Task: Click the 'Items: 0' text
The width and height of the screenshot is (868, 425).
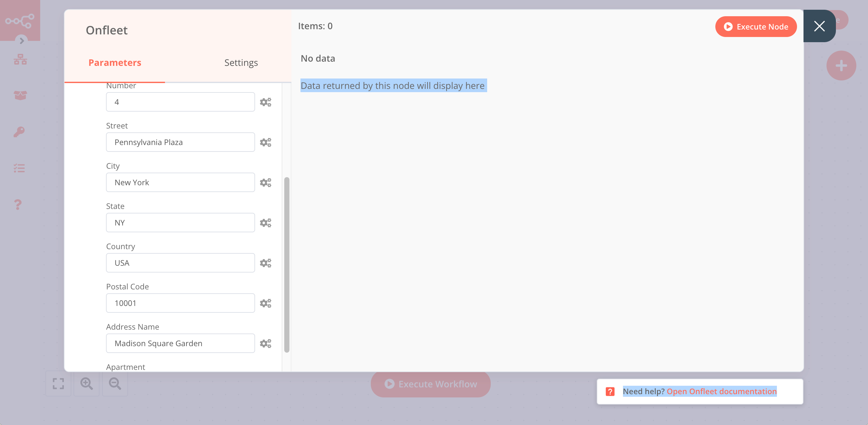Action: [x=315, y=26]
